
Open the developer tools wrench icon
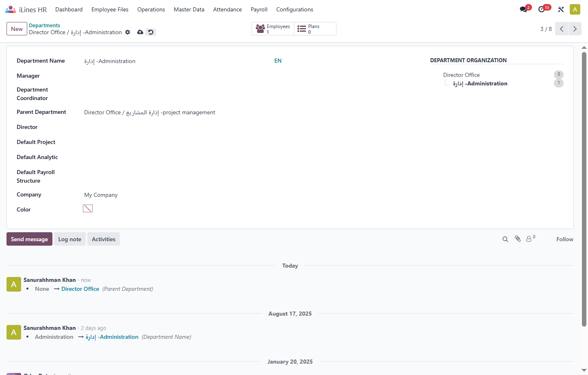point(561,9)
